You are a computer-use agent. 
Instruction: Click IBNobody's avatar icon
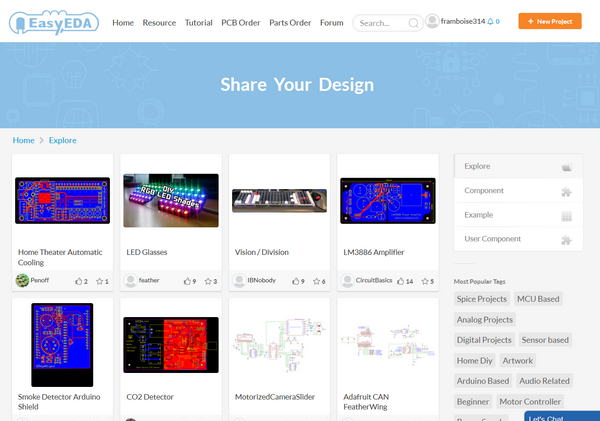tap(239, 280)
